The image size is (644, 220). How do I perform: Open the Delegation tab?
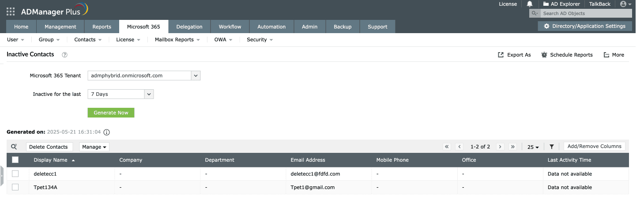point(189,27)
